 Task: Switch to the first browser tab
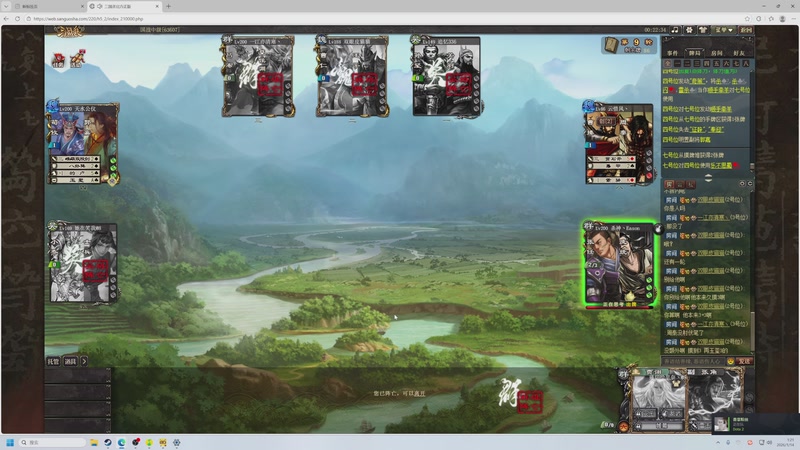coord(48,6)
